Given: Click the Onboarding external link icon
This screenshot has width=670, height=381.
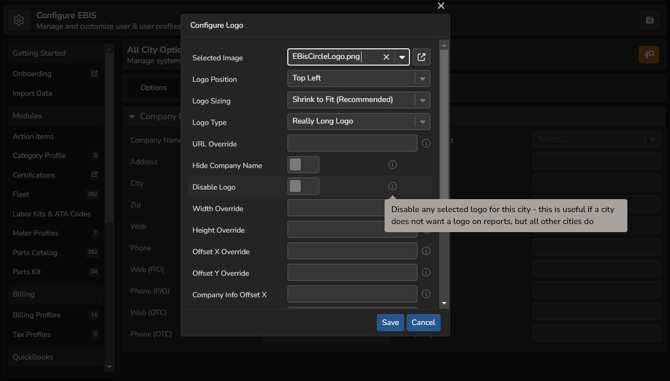Looking at the screenshot, I should coord(94,73).
